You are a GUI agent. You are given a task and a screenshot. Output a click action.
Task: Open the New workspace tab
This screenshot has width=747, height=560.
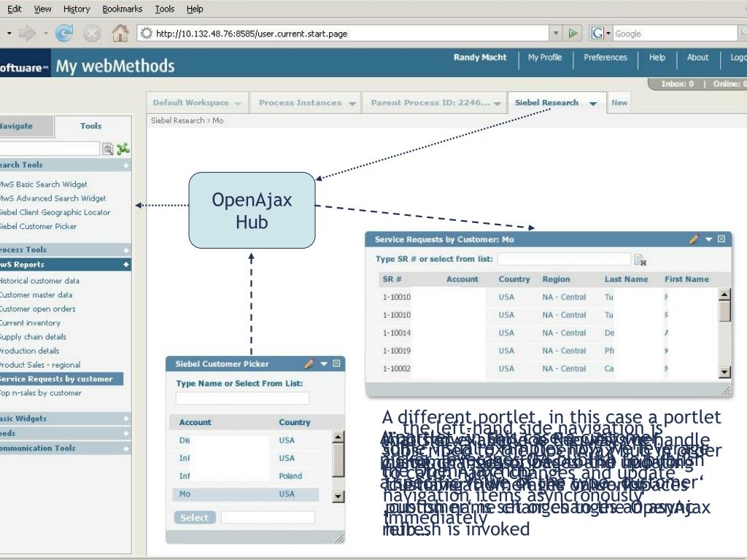click(619, 102)
